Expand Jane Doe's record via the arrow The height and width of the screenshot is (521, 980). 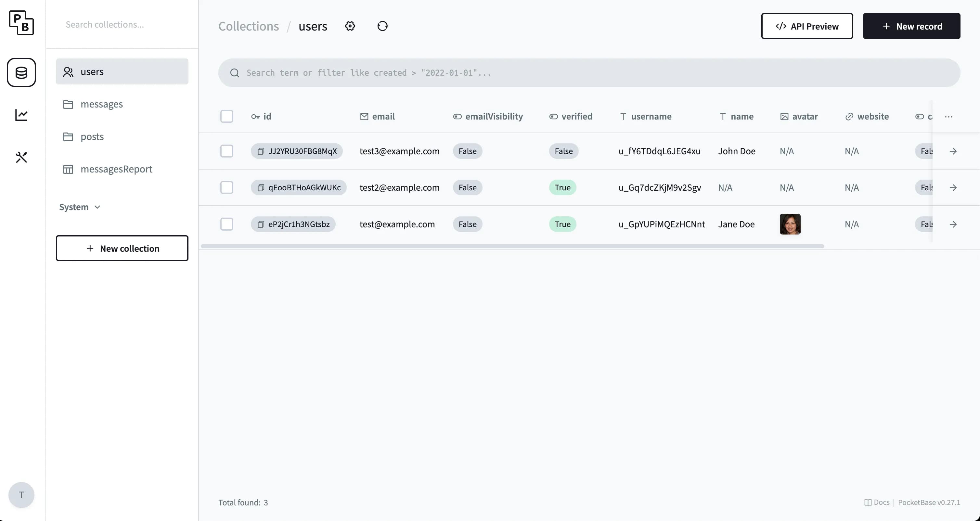click(x=953, y=224)
